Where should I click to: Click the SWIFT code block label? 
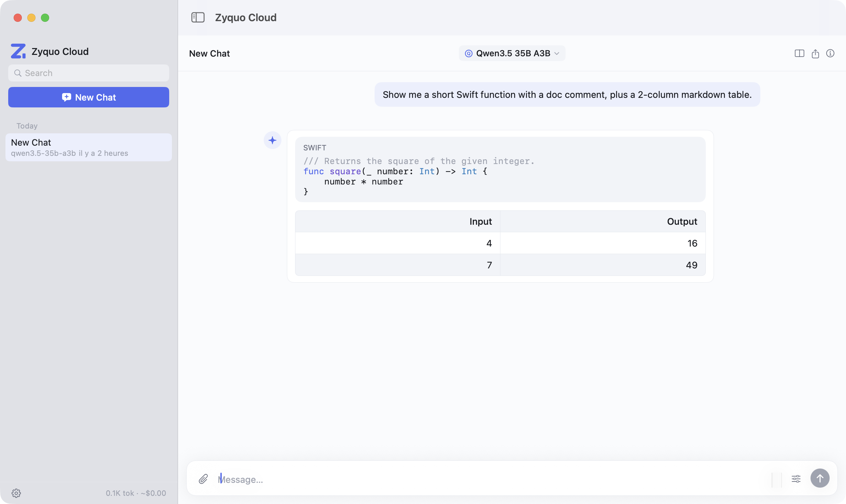[x=315, y=148]
